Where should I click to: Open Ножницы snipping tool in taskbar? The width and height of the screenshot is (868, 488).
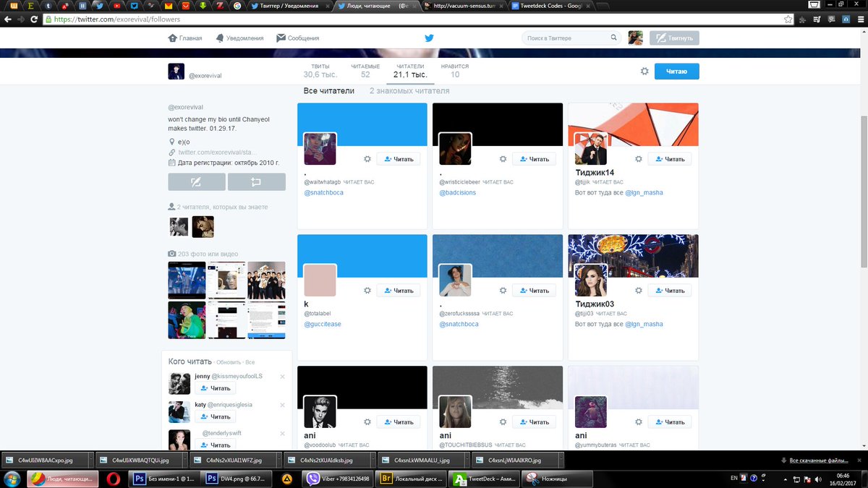coord(557,479)
